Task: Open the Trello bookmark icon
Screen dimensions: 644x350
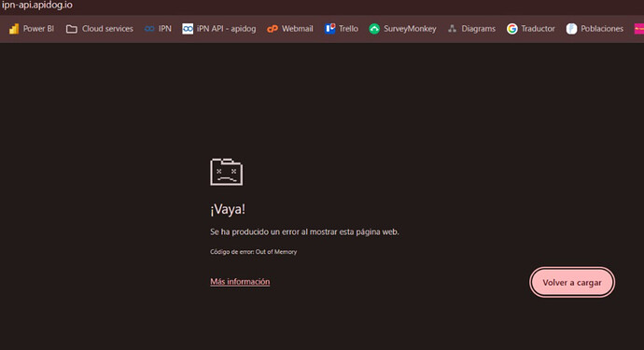Action: tap(329, 28)
